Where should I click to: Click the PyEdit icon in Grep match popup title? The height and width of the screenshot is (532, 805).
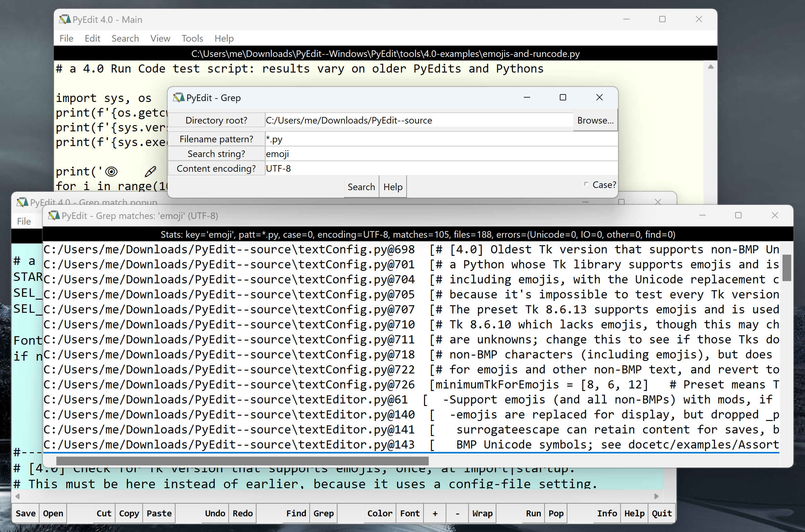pyautogui.click(x=23, y=202)
